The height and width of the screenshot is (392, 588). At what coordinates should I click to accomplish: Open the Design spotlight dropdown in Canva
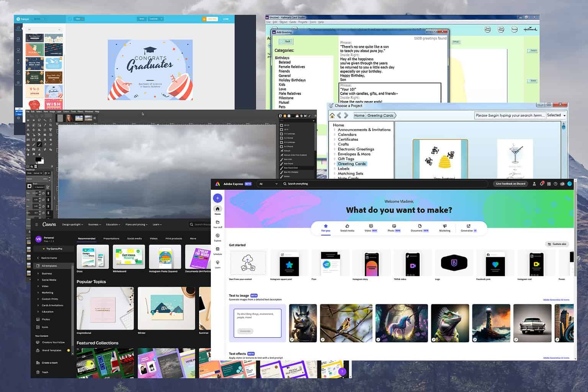72,225
